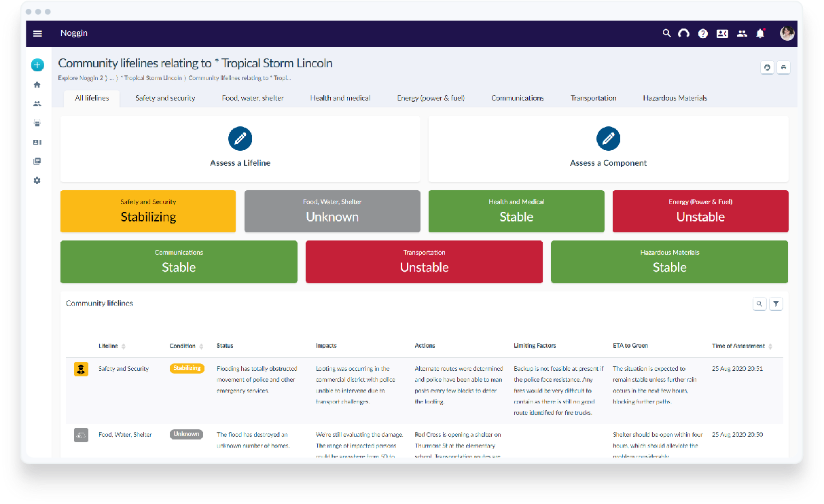Open the notifications bell
Screen dimensions: 824x504
click(760, 33)
